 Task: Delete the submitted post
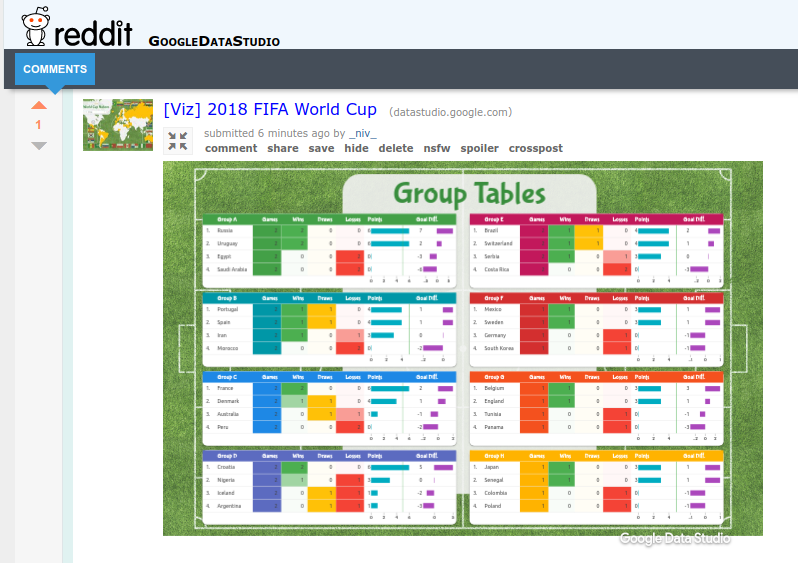coord(396,148)
